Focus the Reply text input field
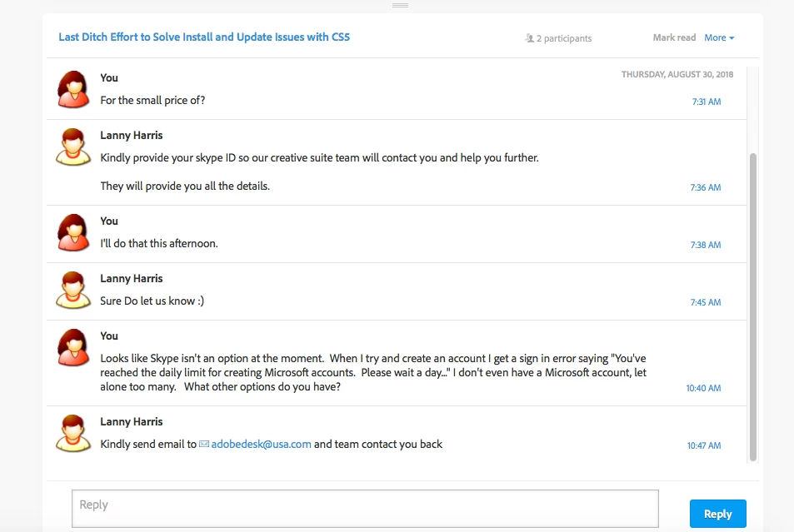This screenshot has height=532, width=794. pos(365,509)
